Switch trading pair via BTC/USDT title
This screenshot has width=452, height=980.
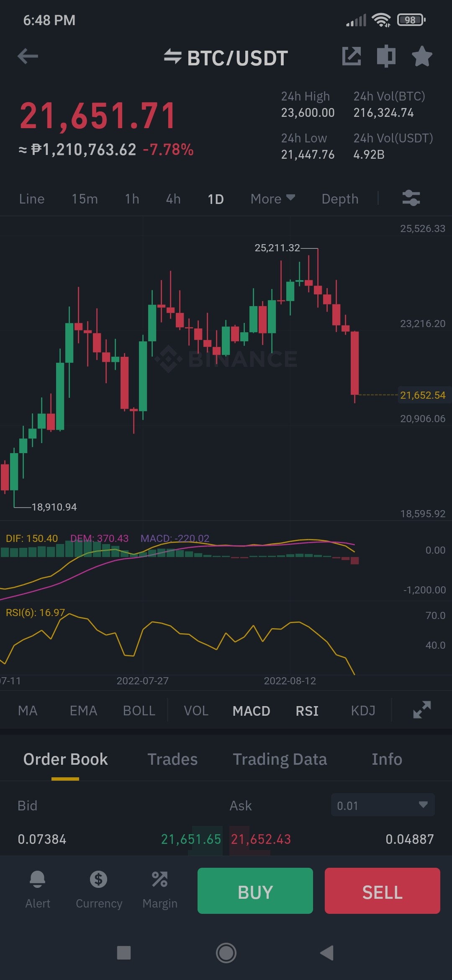point(226,58)
